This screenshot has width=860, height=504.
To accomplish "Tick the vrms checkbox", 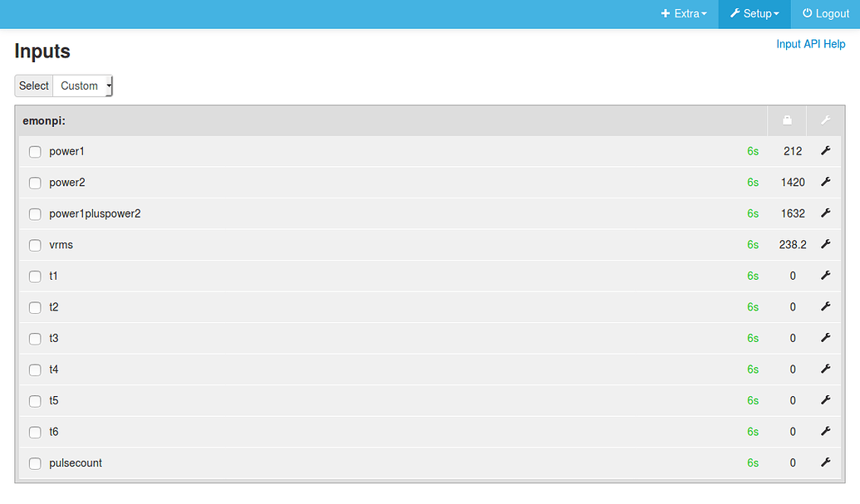I will point(35,246).
